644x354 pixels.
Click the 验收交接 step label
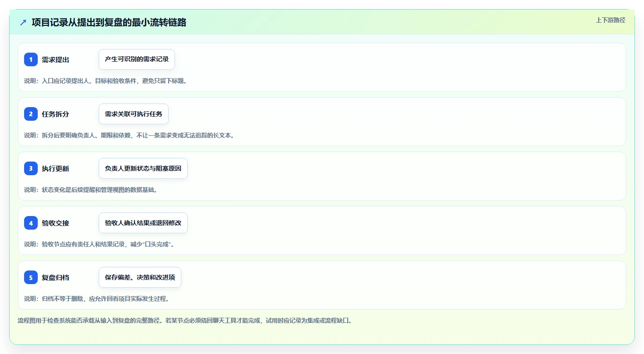55,223
